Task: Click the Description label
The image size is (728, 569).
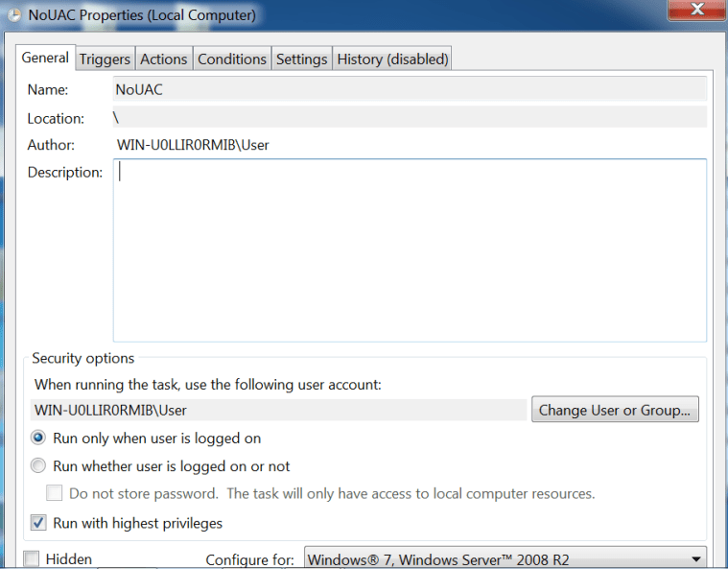Action: [64, 173]
